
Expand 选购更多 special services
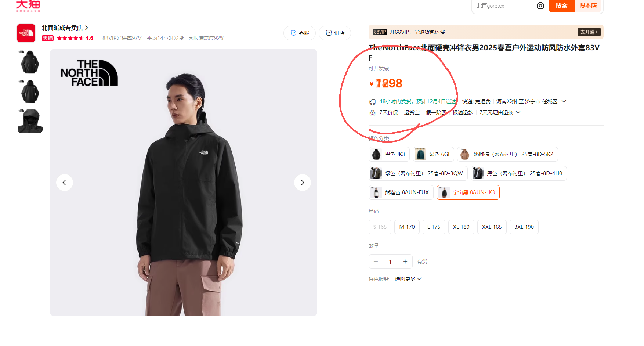pyautogui.click(x=408, y=279)
